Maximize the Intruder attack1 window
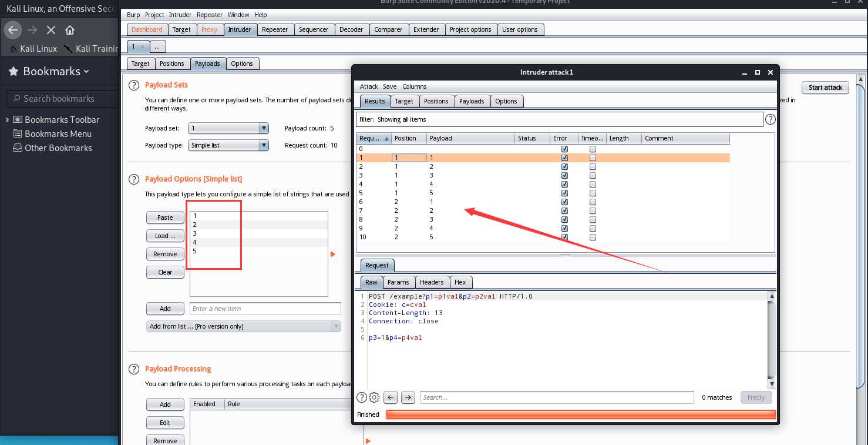 758,72
